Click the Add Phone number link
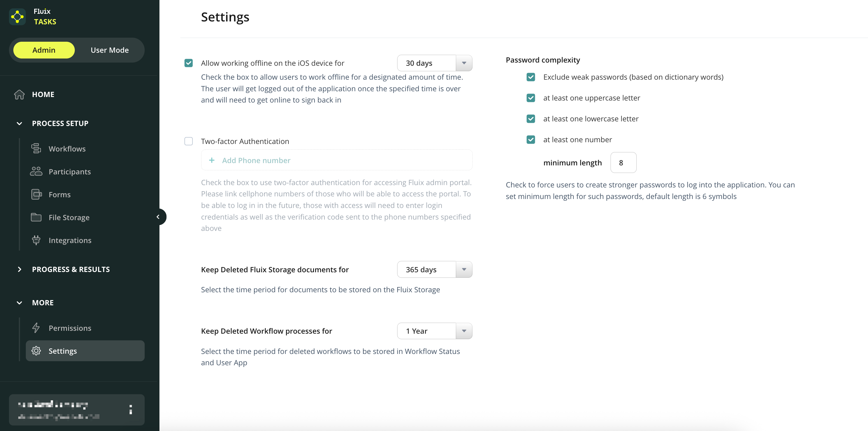Screen dimensions: 868x431 pos(256,160)
